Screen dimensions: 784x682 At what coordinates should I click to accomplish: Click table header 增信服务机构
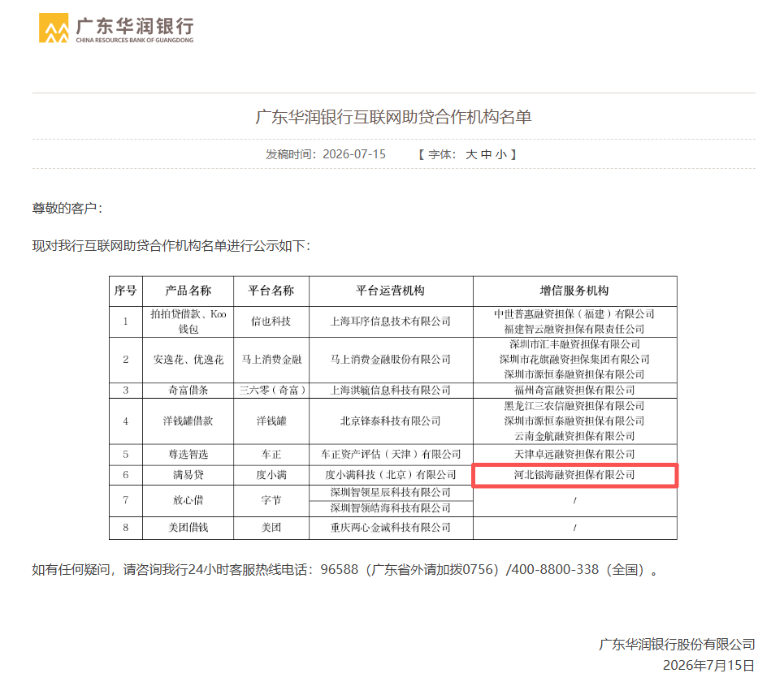tap(574, 291)
